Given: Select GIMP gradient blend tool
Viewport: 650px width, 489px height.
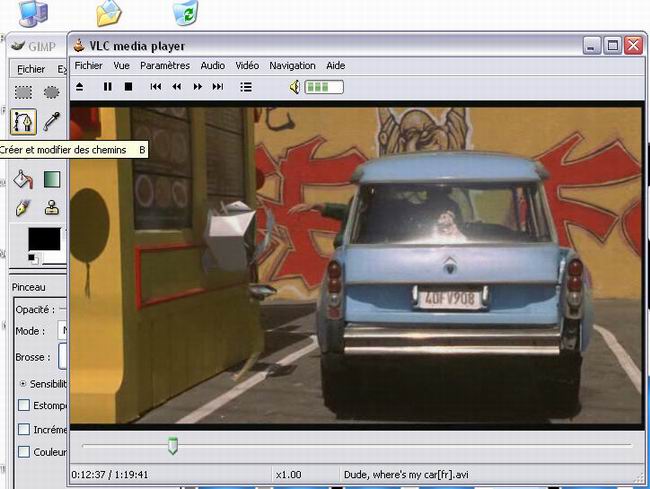Looking at the screenshot, I should 52,179.
